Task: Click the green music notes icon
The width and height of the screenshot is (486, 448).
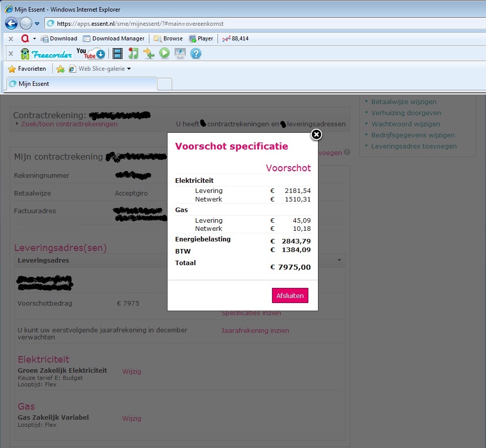Action: (133, 54)
